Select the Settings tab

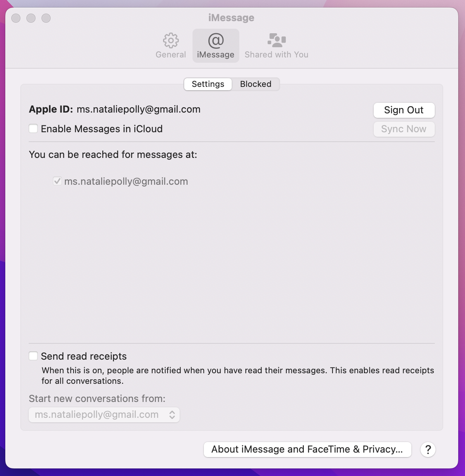(x=208, y=84)
